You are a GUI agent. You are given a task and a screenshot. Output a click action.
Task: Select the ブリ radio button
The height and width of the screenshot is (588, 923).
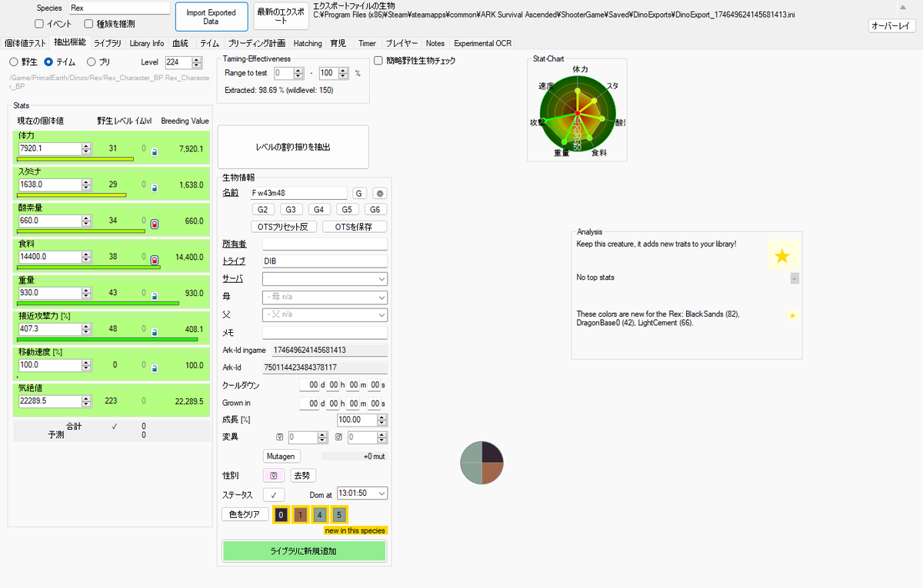pos(92,61)
